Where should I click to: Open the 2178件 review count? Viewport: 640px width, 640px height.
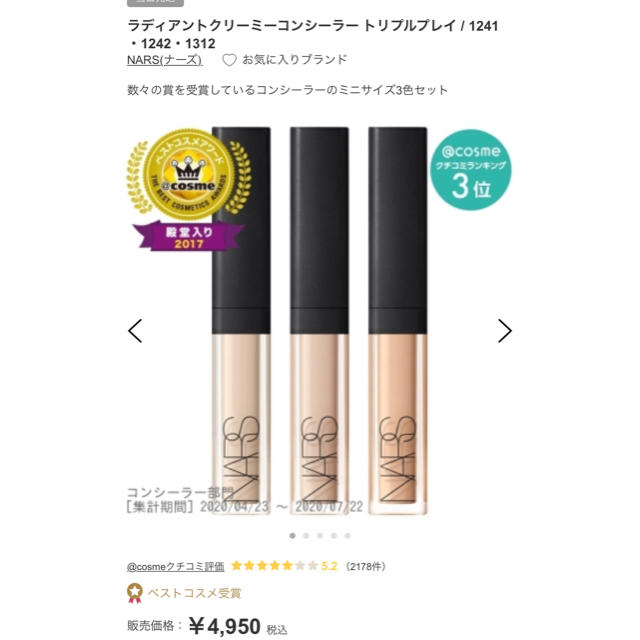coord(365,566)
